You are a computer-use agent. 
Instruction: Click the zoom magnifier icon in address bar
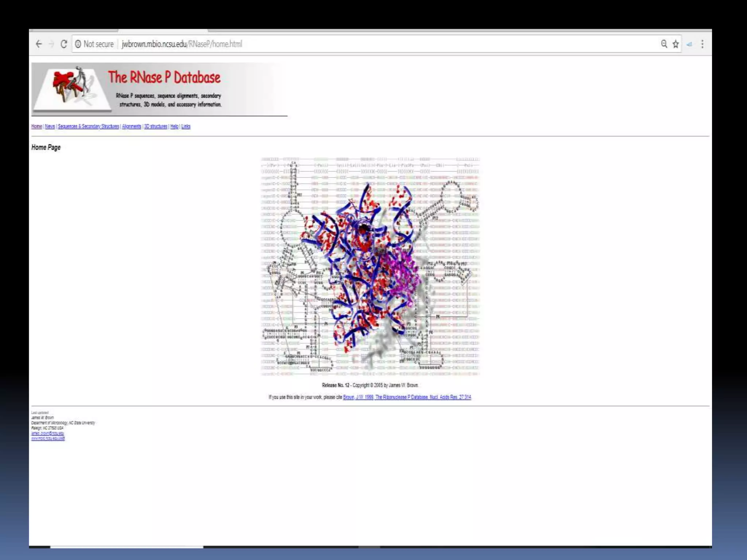664,44
